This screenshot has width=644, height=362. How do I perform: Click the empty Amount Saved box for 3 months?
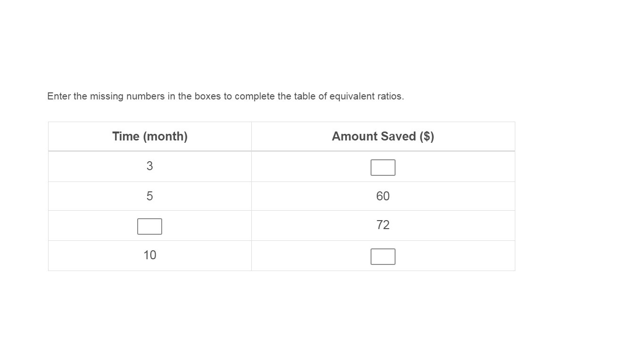[x=383, y=167]
